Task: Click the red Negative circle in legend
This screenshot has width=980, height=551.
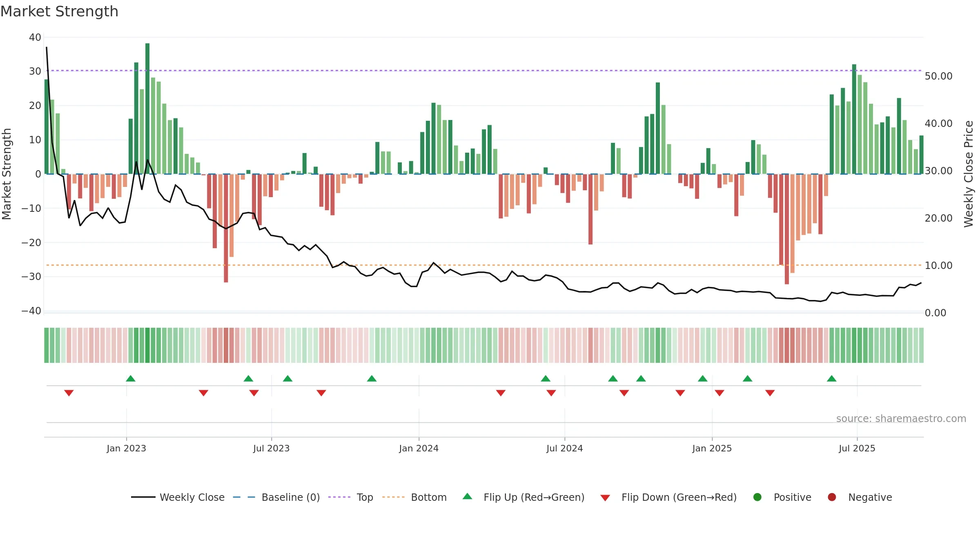Action: pyautogui.click(x=832, y=497)
